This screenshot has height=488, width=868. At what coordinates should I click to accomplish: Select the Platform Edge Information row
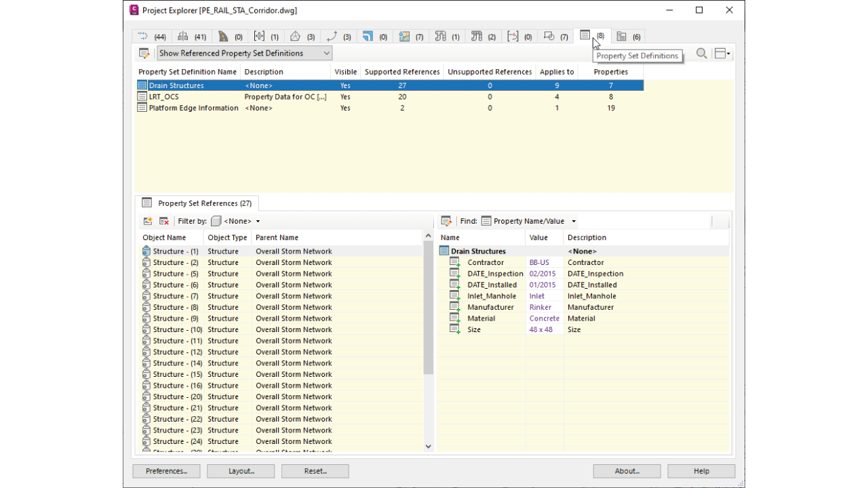tap(389, 108)
